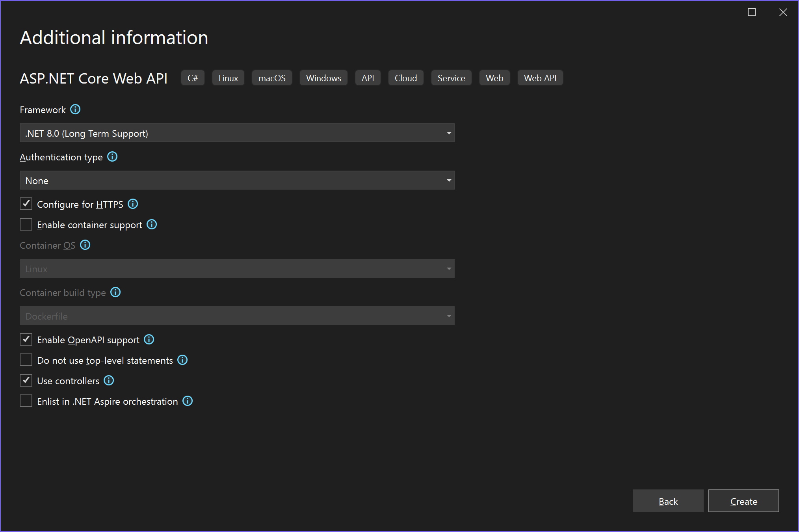799x532 pixels.
Task: Go Back to previous step
Action: tap(668, 501)
